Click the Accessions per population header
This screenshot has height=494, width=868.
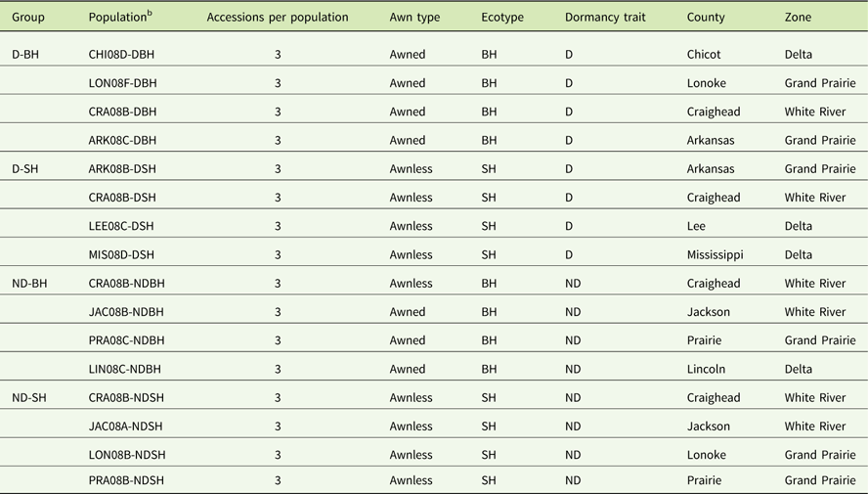tap(277, 18)
